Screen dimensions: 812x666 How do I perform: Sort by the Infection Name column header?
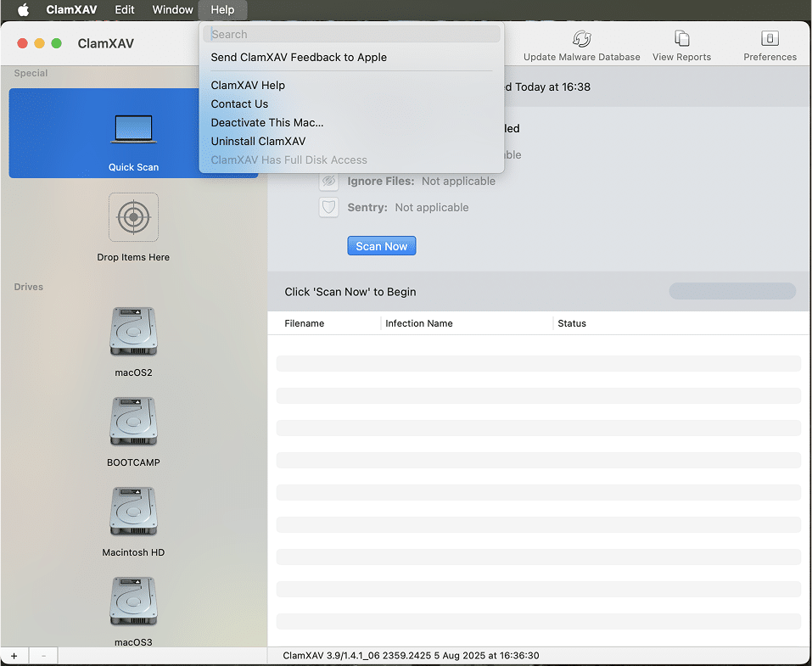click(x=419, y=324)
